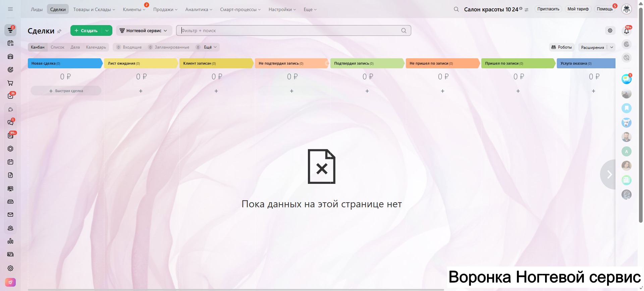Go to the Лиды section
Screen dimensions: 644x291
pos(37,9)
